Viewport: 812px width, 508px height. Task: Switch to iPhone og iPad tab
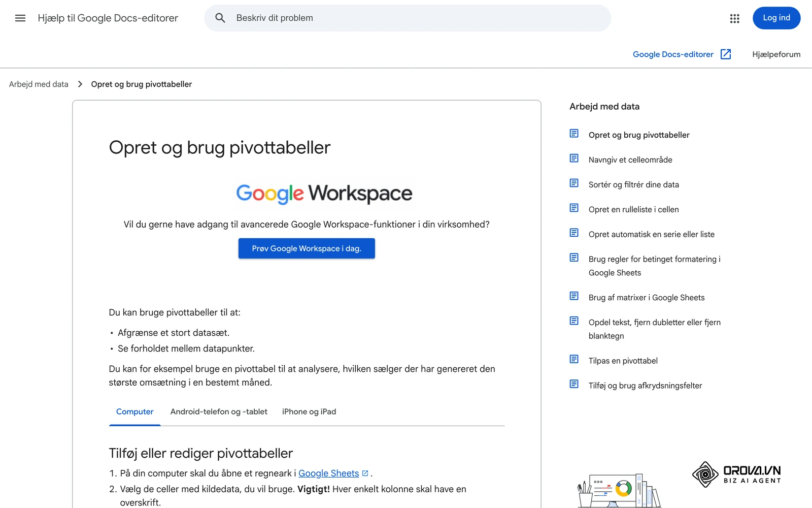pyautogui.click(x=309, y=412)
